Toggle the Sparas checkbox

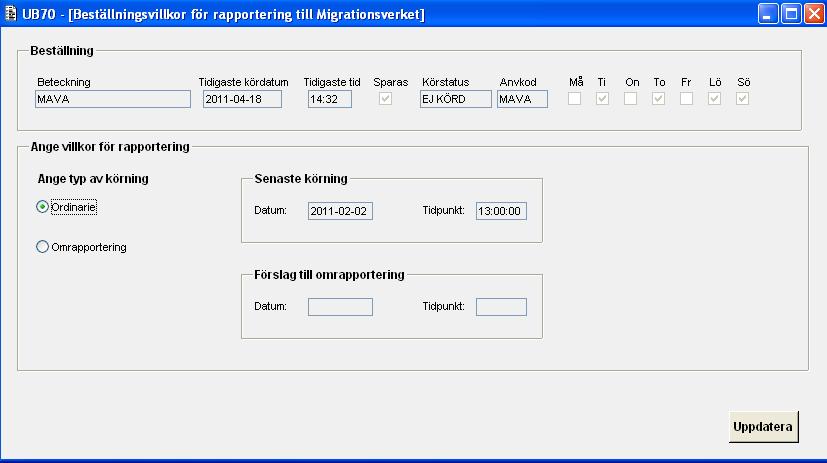(x=386, y=99)
